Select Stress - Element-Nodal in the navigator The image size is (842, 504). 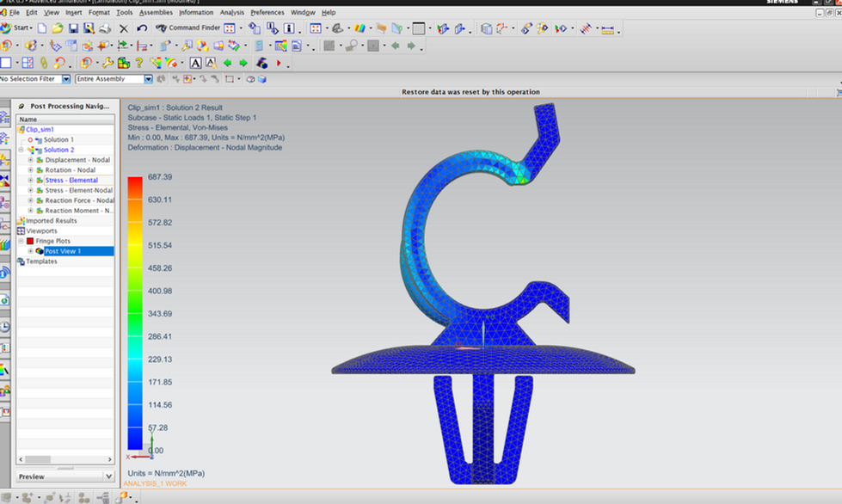click(x=78, y=190)
